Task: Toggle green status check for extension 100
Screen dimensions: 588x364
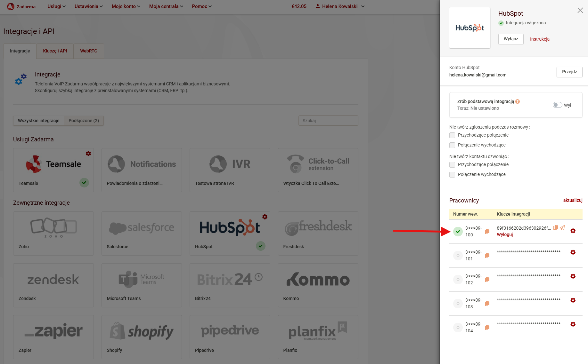Action: [x=458, y=232]
